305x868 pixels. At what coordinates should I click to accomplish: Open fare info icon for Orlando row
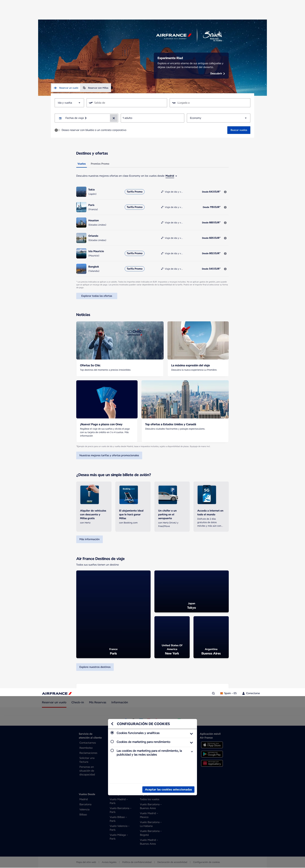pyautogui.click(x=225, y=238)
